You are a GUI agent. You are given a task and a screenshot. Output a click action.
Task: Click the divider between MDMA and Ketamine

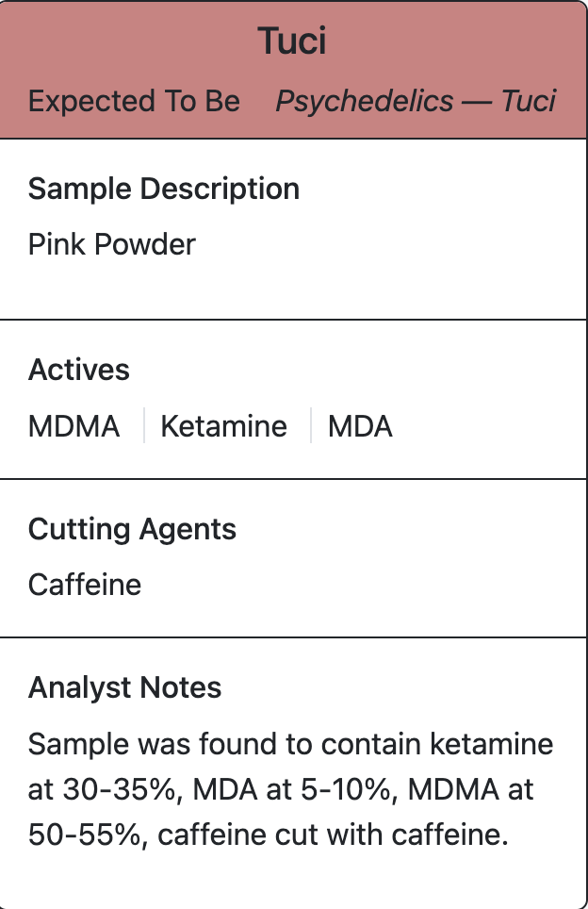(143, 425)
